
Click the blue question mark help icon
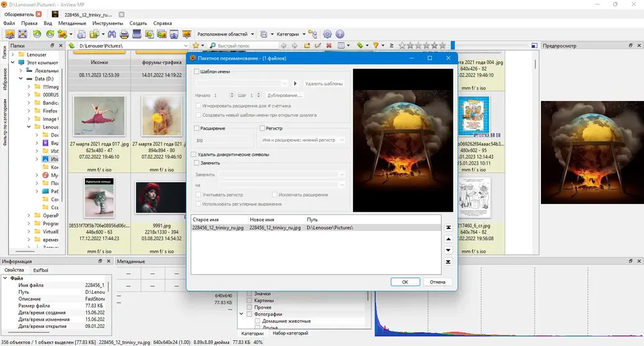pos(339,34)
